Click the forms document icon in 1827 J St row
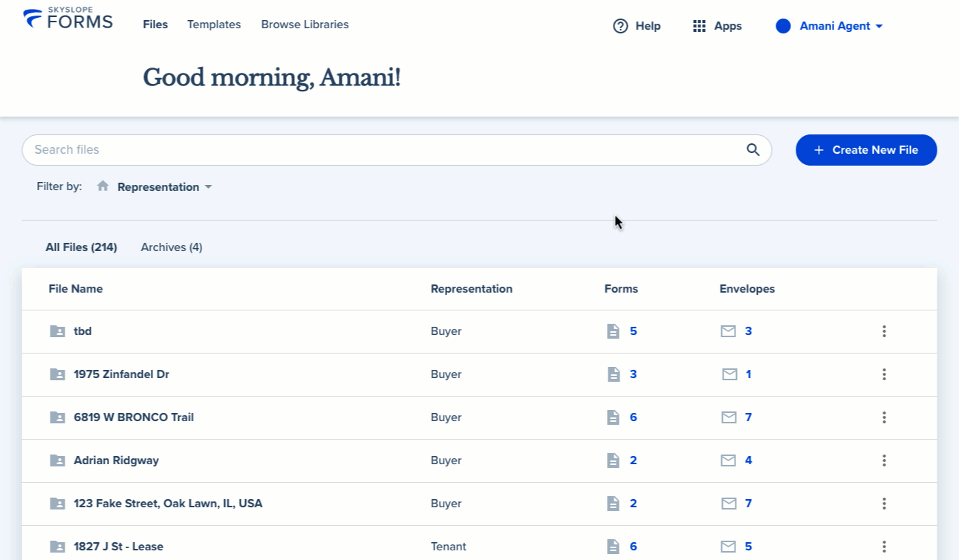959x560 pixels. (x=613, y=547)
